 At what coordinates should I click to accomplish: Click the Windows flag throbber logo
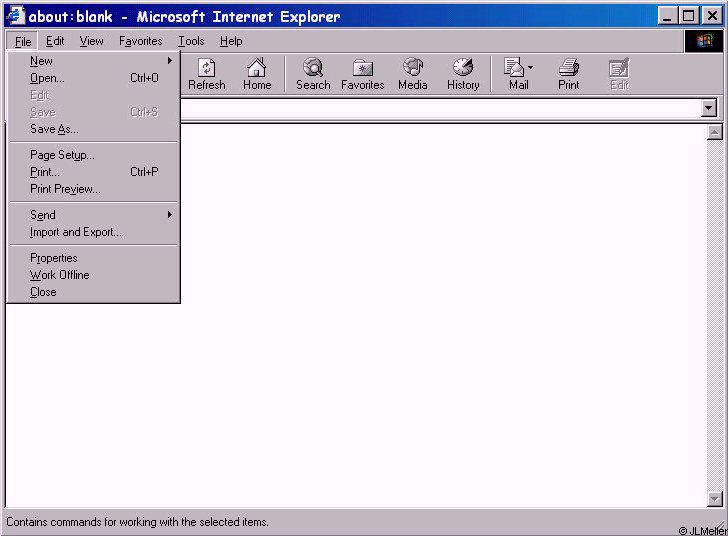(704, 41)
